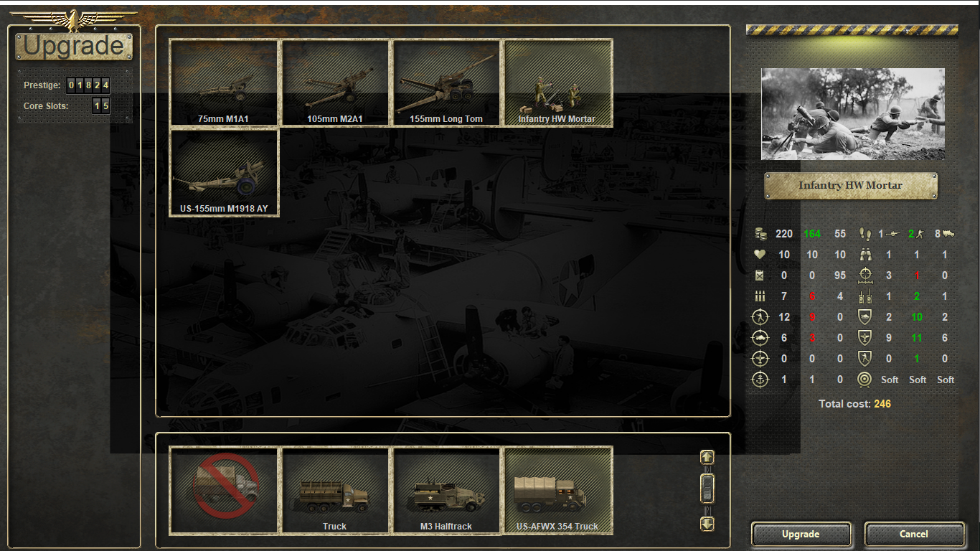Click the Cancel button
This screenshot has height=551, width=980.
[x=914, y=534]
